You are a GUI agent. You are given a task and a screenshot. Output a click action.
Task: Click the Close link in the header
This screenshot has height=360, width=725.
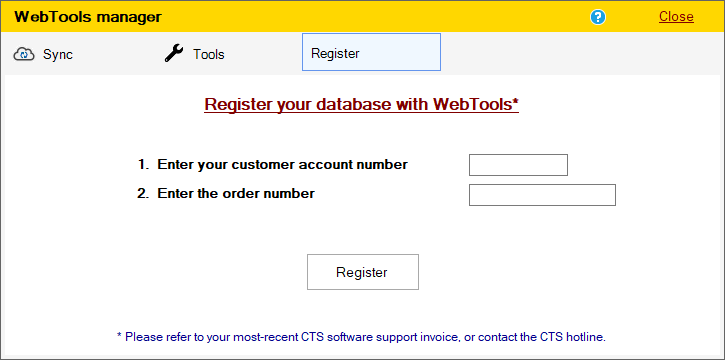676,17
